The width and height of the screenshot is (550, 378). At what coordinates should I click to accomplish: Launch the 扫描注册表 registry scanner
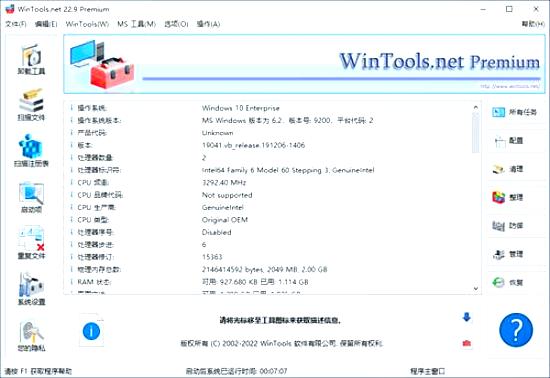pos(31,151)
